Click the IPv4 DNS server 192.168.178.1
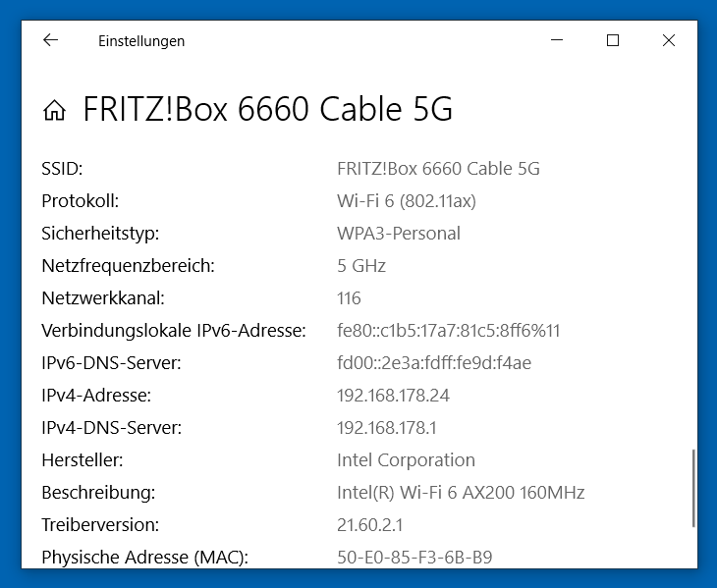 388,428
